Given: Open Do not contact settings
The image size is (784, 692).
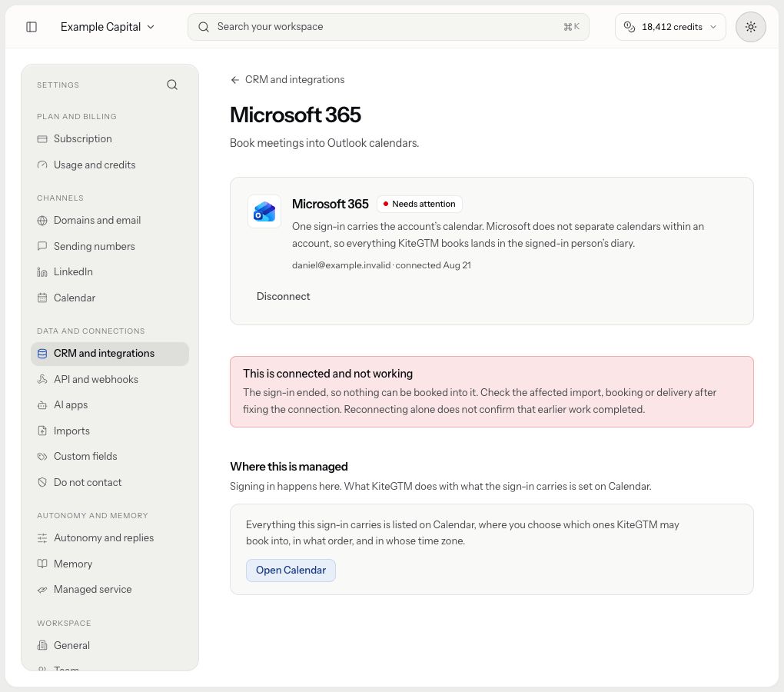Looking at the screenshot, I should point(109,483).
